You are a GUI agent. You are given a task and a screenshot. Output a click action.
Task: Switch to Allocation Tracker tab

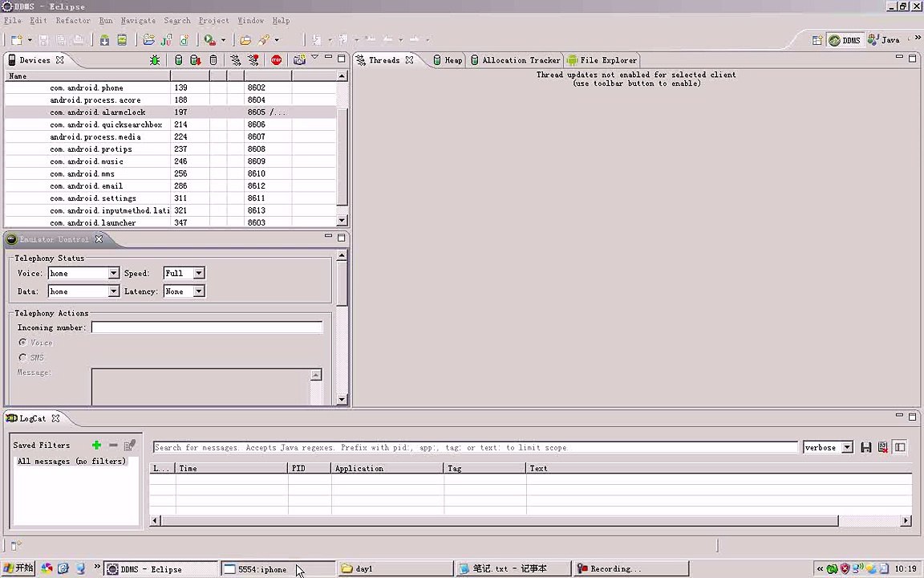(515, 60)
